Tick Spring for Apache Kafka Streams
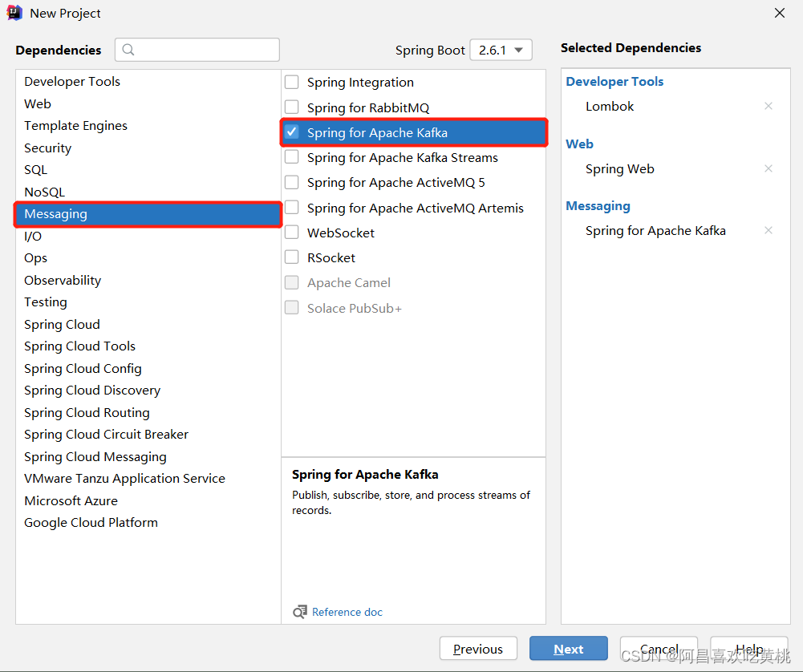 292,156
